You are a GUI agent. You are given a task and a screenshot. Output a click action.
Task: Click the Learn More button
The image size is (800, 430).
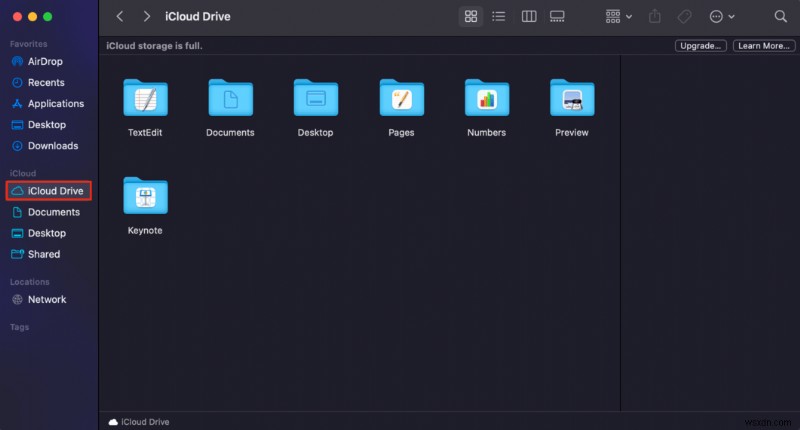(x=761, y=46)
